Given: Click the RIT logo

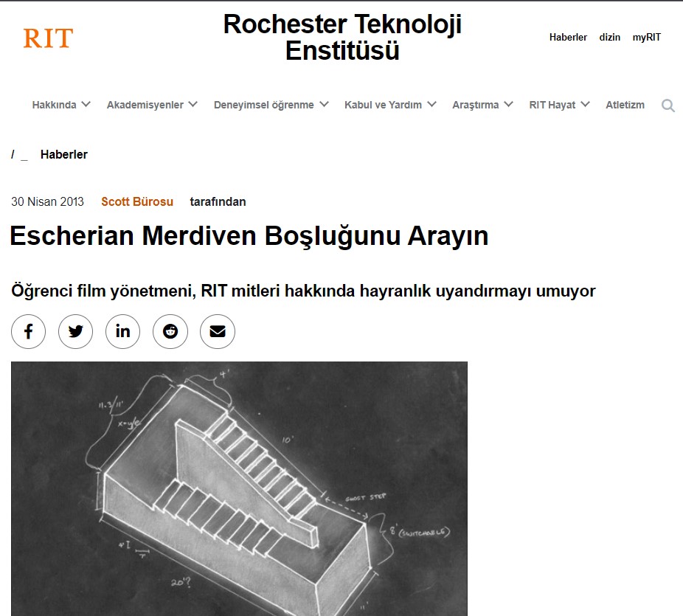Looking at the screenshot, I should [48, 38].
